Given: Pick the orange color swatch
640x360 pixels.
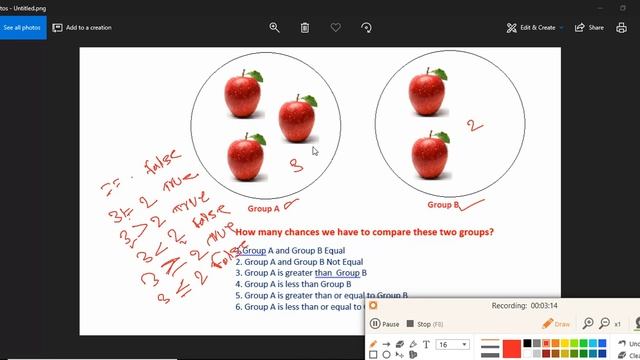Looking at the screenshot, I should point(556,343).
